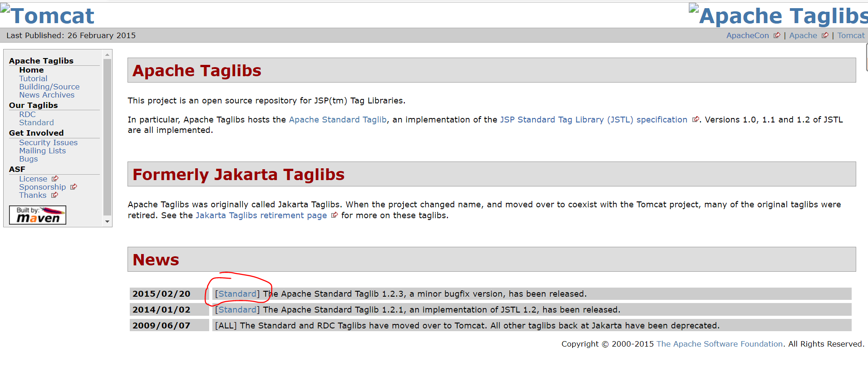Open Mailing Lists sidebar link
This screenshot has height=367, width=868.
coord(42,151)
